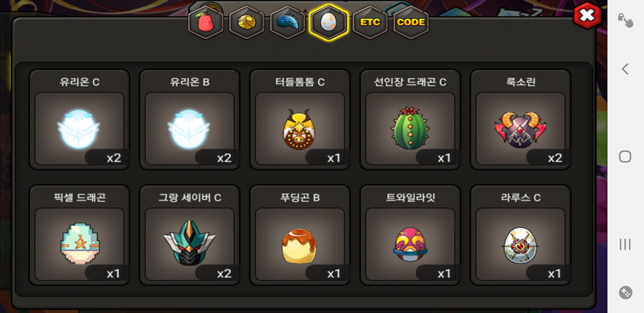Open the blue dragon wing tab
644x313 pixels.
[287, 23]
